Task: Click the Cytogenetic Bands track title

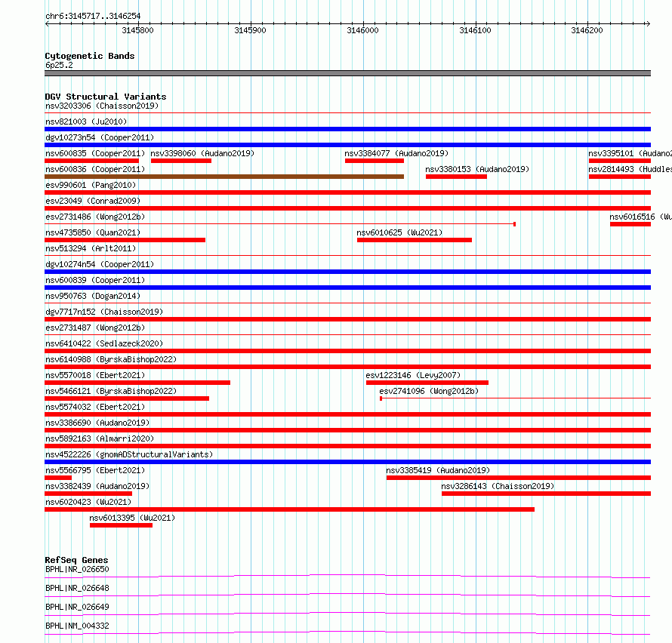Action: (90, 56)
